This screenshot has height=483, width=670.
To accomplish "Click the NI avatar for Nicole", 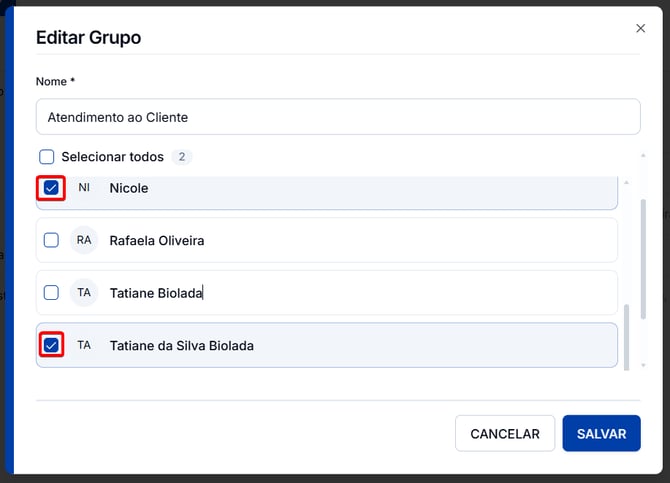I will point(84,187).
